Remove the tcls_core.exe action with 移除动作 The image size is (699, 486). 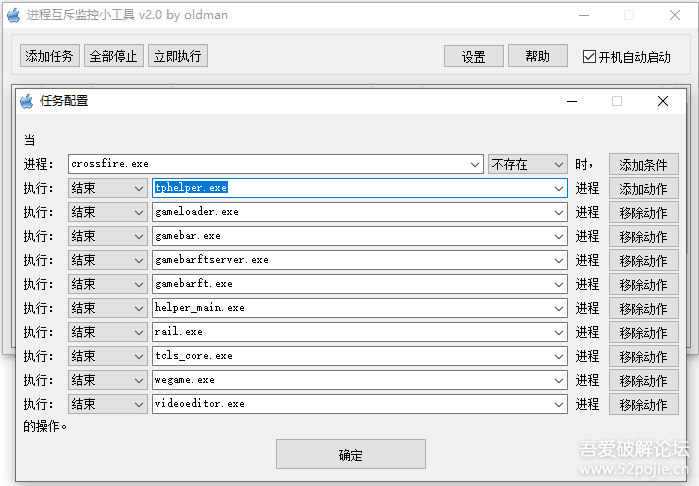tap(643, 357)
